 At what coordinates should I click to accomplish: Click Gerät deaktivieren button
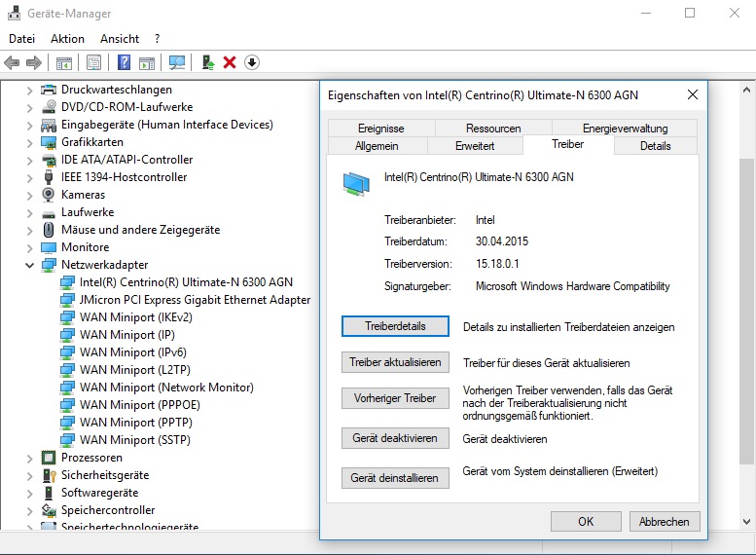(395, 438)
